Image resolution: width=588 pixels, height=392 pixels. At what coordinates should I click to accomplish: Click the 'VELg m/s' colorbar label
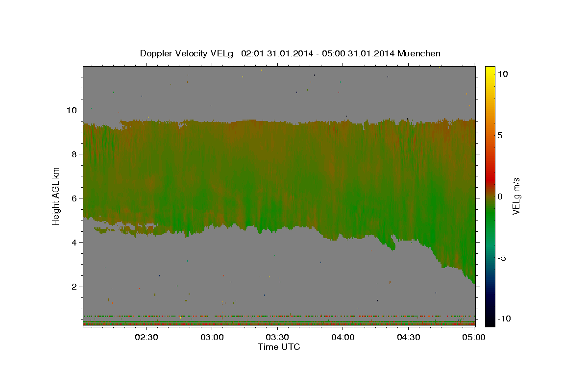pyautogui.click(x=516, y=196)
